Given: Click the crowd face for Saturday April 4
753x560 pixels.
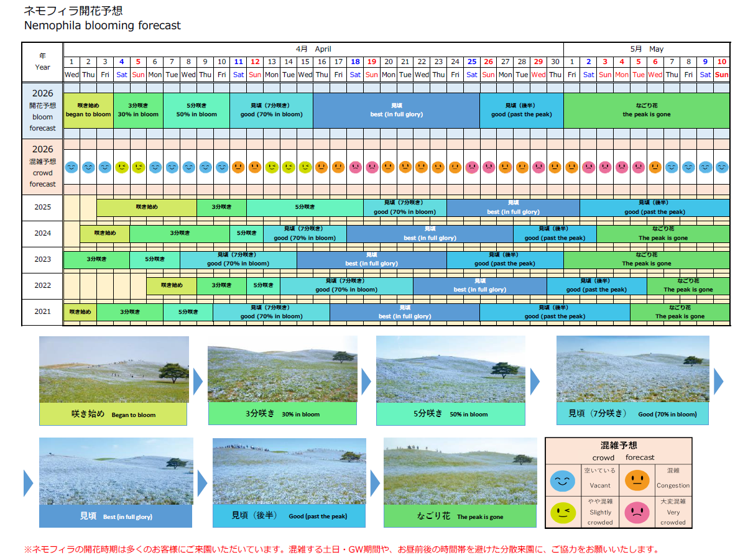Looking at the screenshot, I should (122, 167).
